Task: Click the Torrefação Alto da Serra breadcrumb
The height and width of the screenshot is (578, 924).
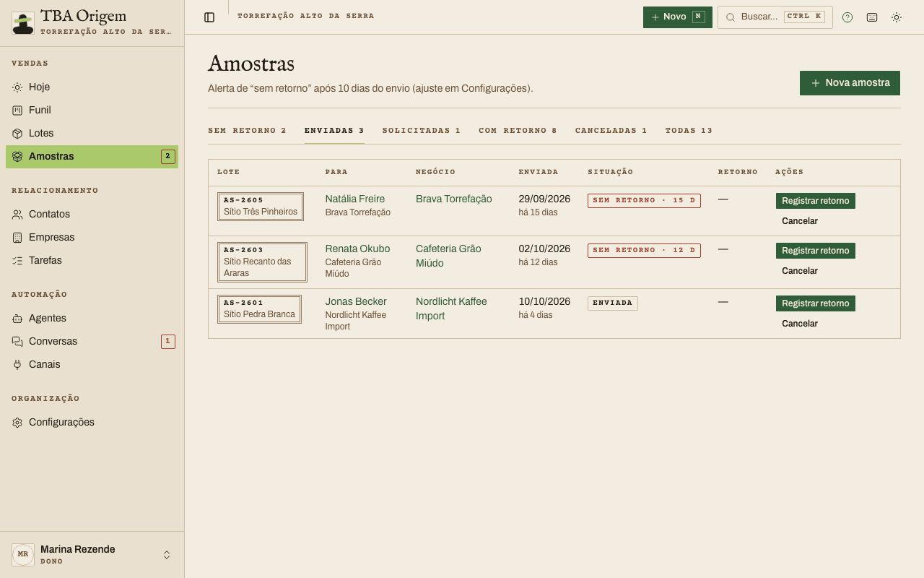Action: [306, 16]
